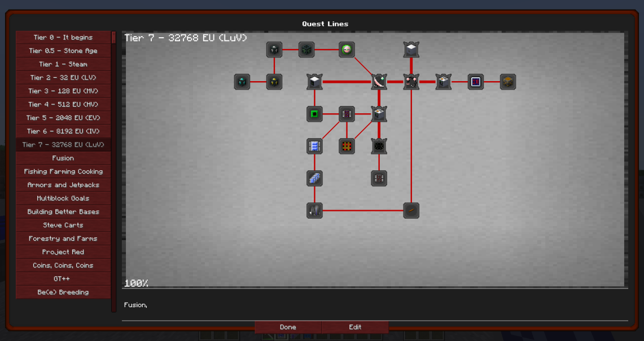Select the red circuit board quest node

coord(346,146)
